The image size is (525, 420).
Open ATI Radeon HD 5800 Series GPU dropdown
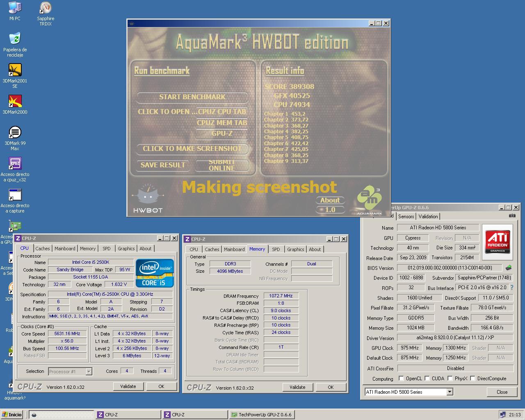coord(450,392)
